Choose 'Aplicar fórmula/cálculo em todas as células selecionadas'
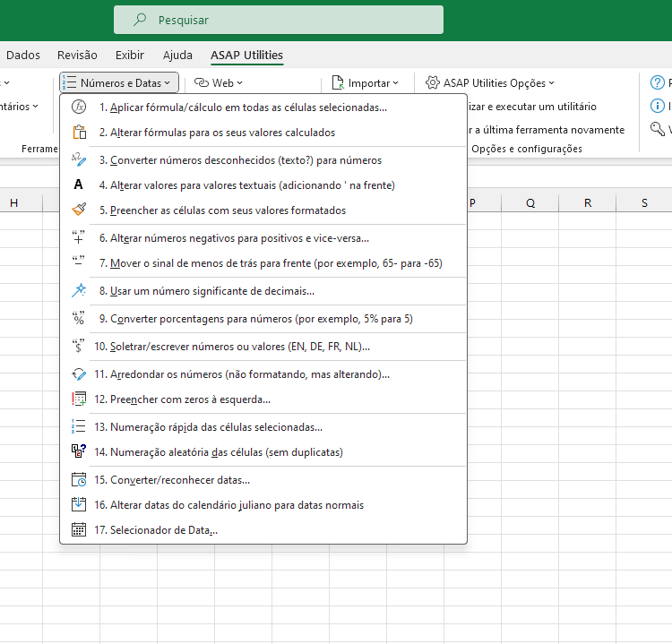Viewport: 672px width, 644px height. click(263, 107)
